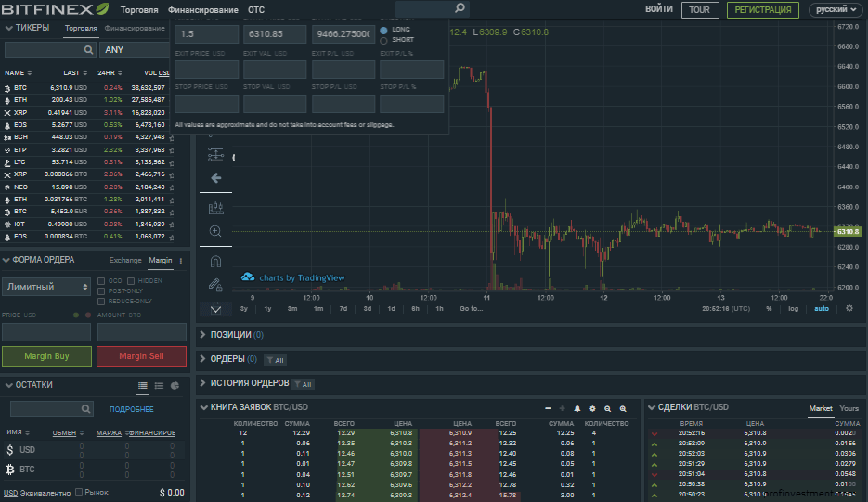Click the order book decrease precision minus icon
Screen dimensions: 868x502
pos(548,408)
